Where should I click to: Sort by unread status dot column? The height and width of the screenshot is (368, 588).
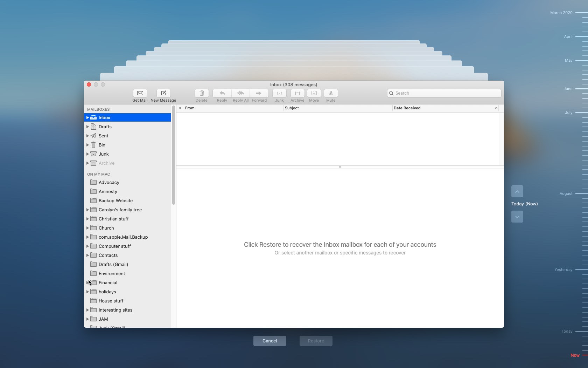tap(180, 108)
